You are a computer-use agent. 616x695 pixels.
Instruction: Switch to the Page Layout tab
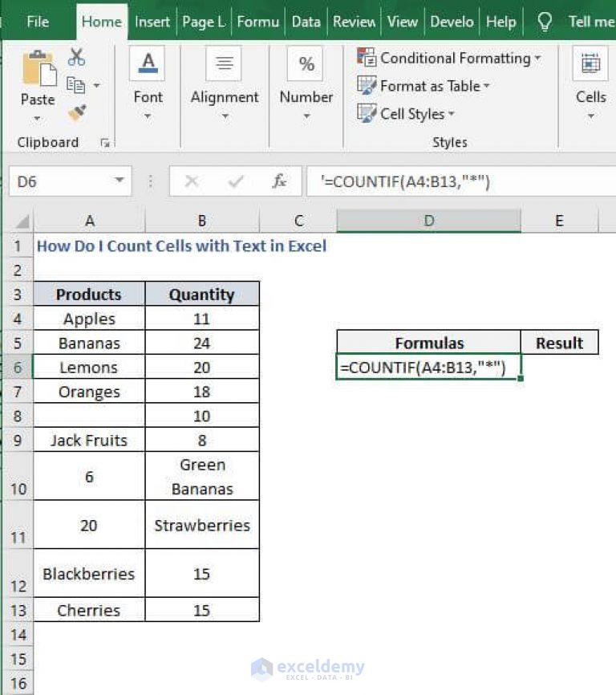coord(203,22)
